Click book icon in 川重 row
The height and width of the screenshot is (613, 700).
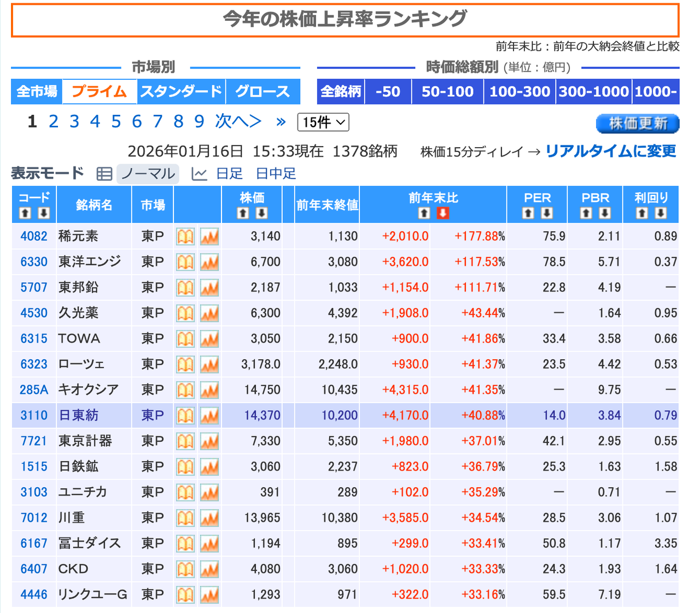[185, 518]
